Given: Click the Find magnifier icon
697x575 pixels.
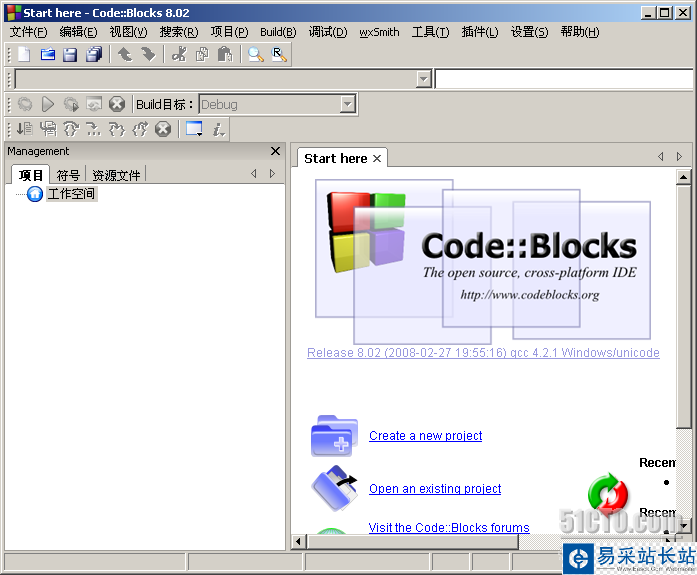Looking at the screenshot, I should pyautogui.click(x=256, y=55).
